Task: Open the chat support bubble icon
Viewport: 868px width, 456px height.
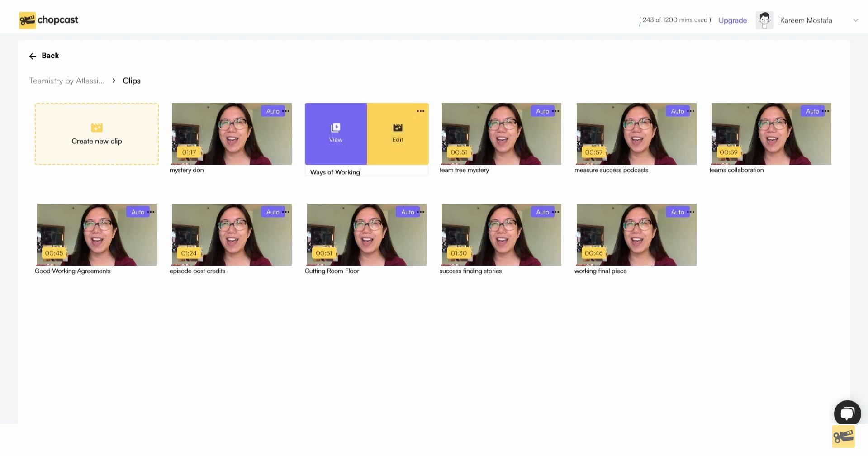Action: pyautogui.click(x=847, y=412)
